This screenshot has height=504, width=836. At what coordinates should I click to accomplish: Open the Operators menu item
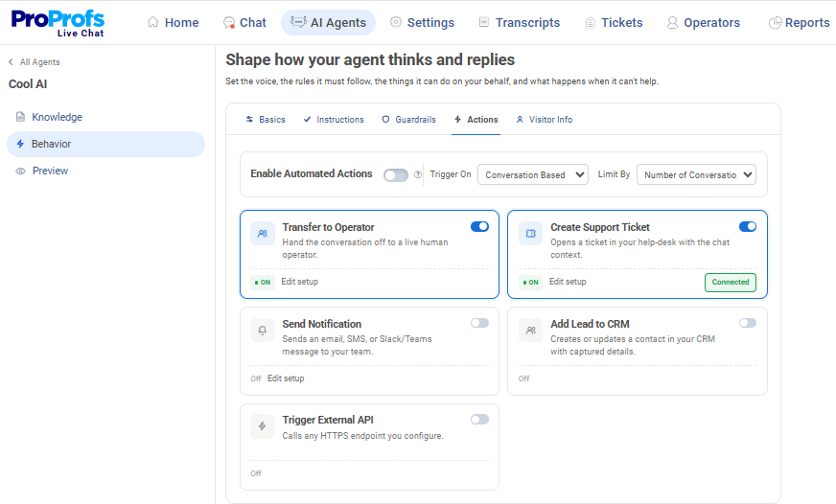click(x=704, y=22)
